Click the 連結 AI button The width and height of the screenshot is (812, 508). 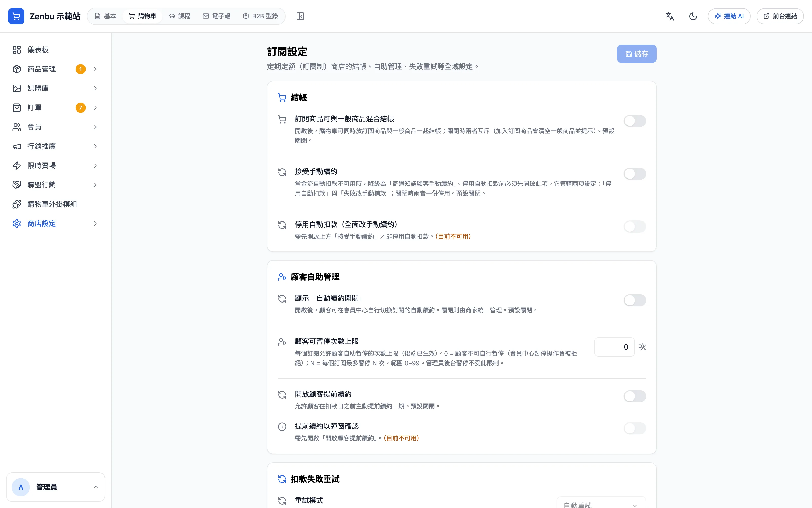pos(729,16)
